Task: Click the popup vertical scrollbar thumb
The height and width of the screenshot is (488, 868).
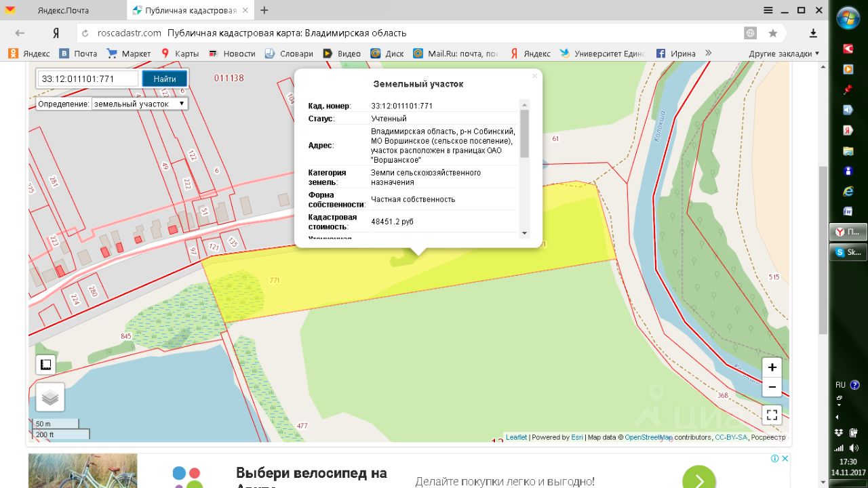Action: point(524,133)
